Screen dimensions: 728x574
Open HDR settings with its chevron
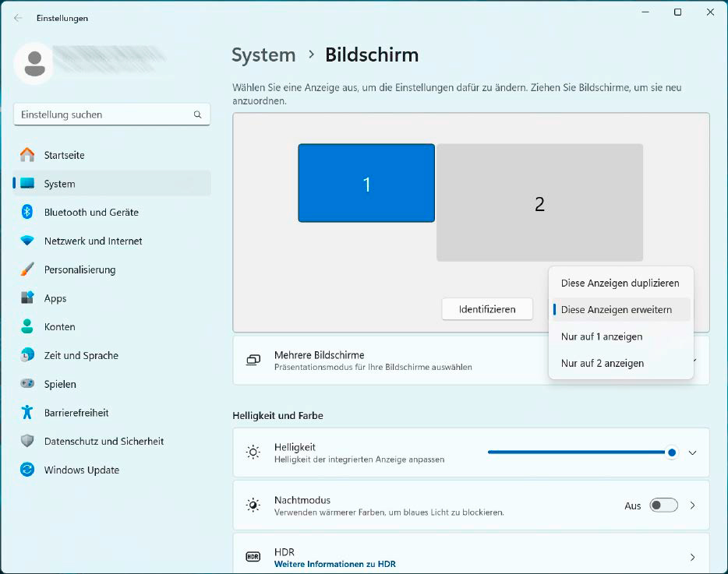(x=692, y=556)
